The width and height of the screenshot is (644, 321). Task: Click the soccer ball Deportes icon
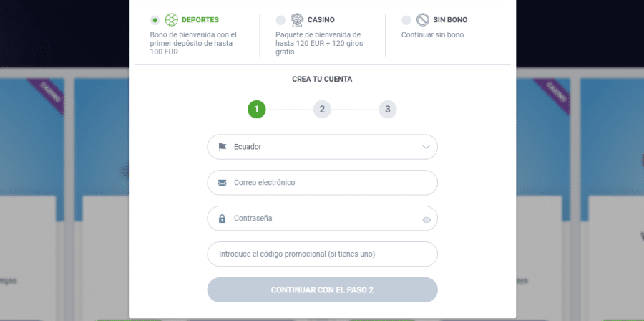(x=172, y=20)
